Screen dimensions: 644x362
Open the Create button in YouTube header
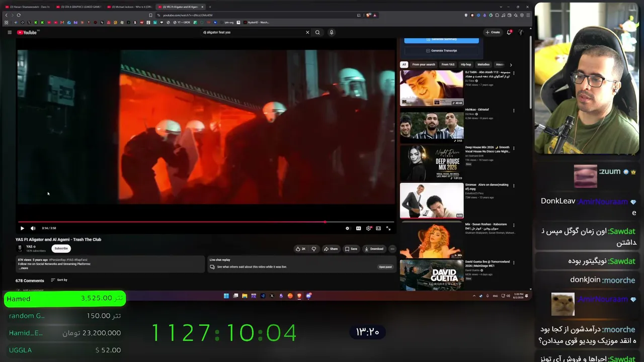coord(493,32)
